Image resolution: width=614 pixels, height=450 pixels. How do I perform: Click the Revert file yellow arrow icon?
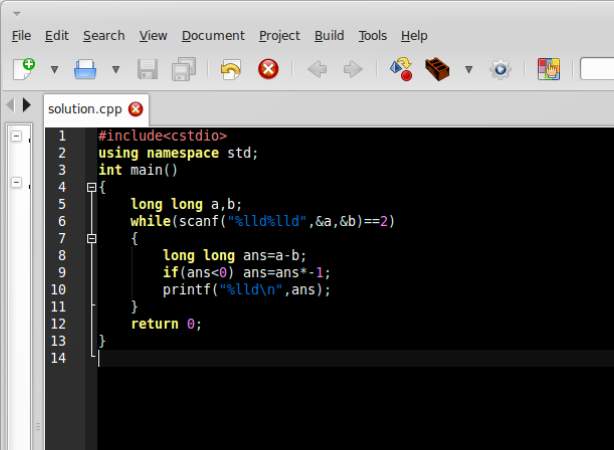click(x=230, y=69)
